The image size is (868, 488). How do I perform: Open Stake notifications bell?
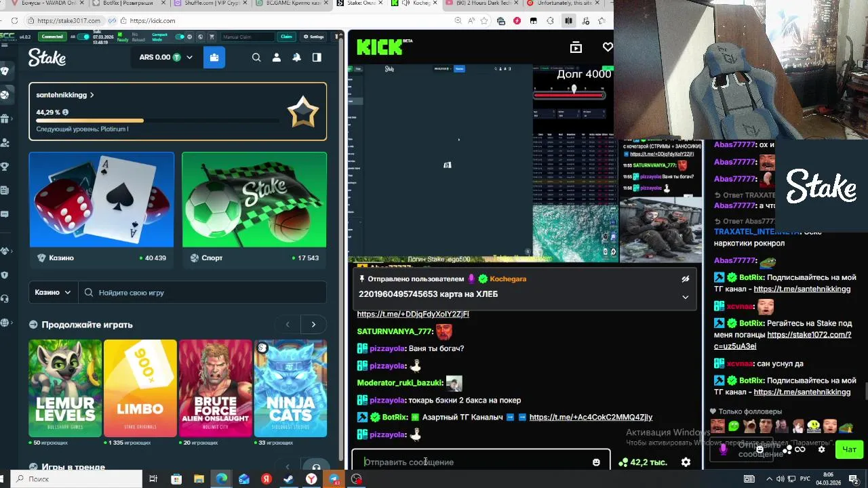pyautogui.click(x=296, y=58)
